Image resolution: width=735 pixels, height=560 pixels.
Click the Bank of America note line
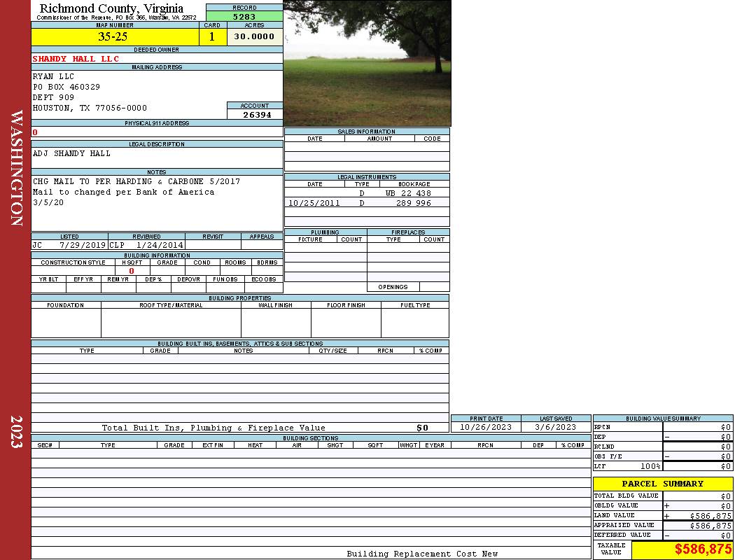click(x=123, y=192)
